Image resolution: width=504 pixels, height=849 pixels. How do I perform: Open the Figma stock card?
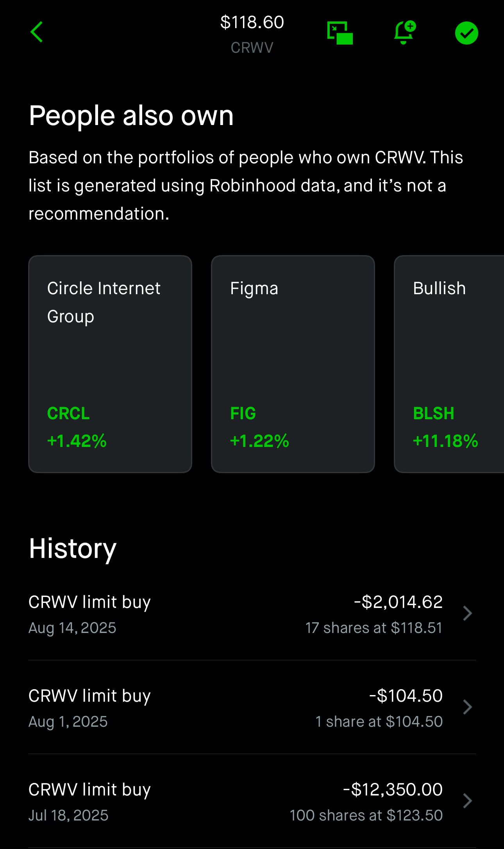pos(293,364)
